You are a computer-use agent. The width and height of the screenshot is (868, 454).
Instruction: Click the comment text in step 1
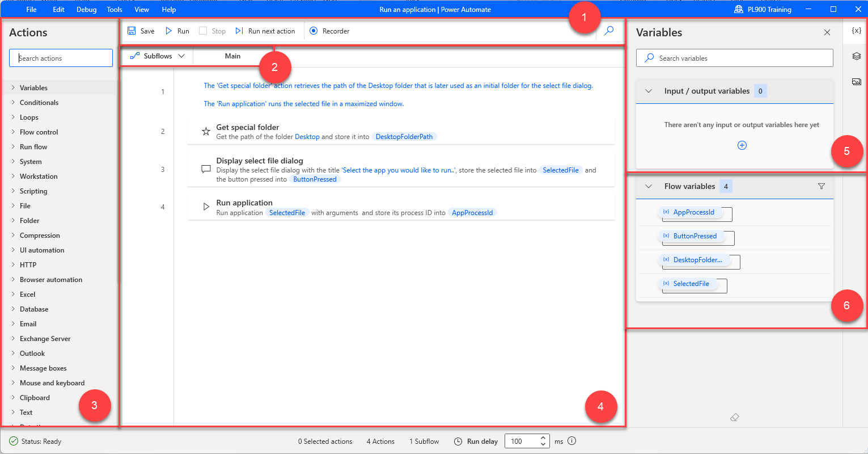coord(398,95)
